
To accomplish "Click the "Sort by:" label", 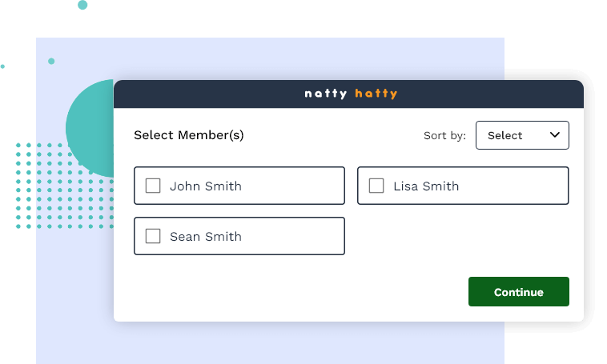I will tap(444, 136).
